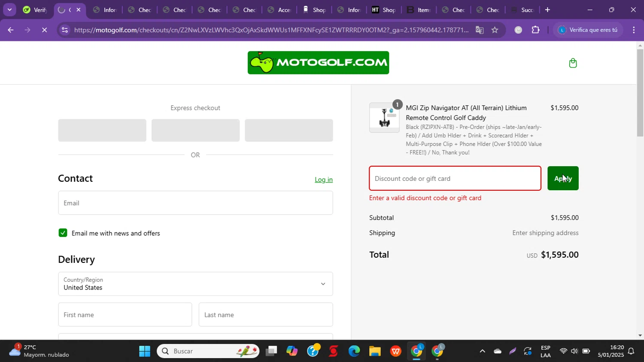Stop loading the page
Image resolution: width=644 pixels, height=362 pixels.
tap(45, 30)
